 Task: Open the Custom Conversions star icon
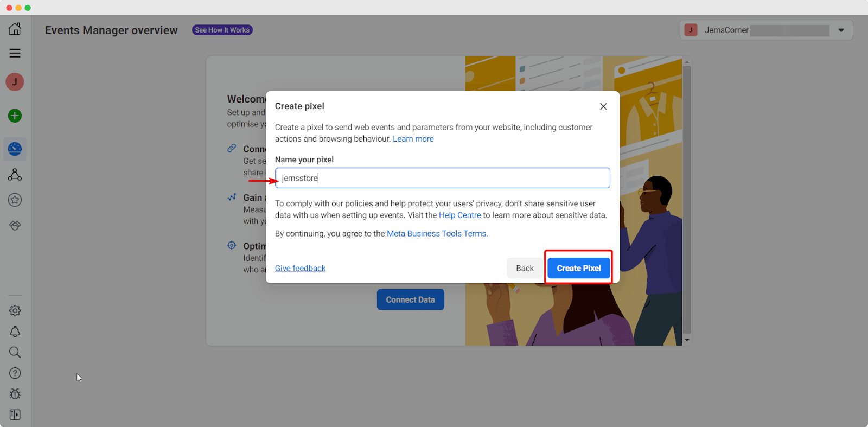tap(15, 200)
